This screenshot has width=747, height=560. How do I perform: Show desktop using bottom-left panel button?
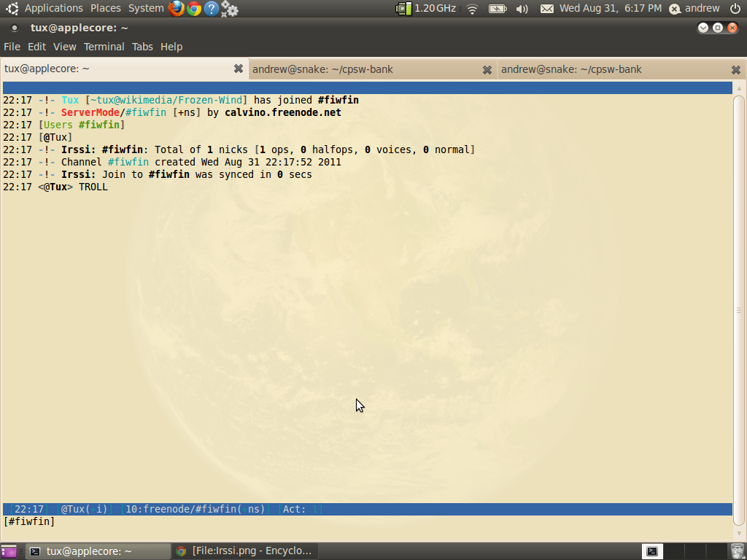click(x=9, y=551)
